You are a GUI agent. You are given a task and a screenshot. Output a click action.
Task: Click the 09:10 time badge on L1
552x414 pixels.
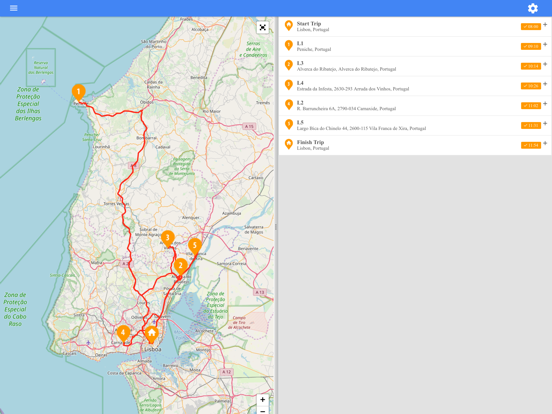[531, 46]
